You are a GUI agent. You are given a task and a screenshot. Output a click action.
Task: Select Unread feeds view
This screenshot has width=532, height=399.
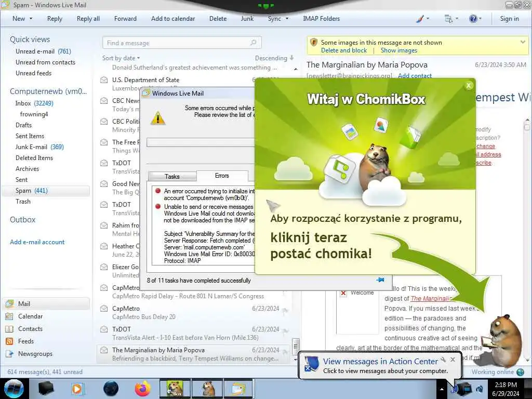coord(34,73)
